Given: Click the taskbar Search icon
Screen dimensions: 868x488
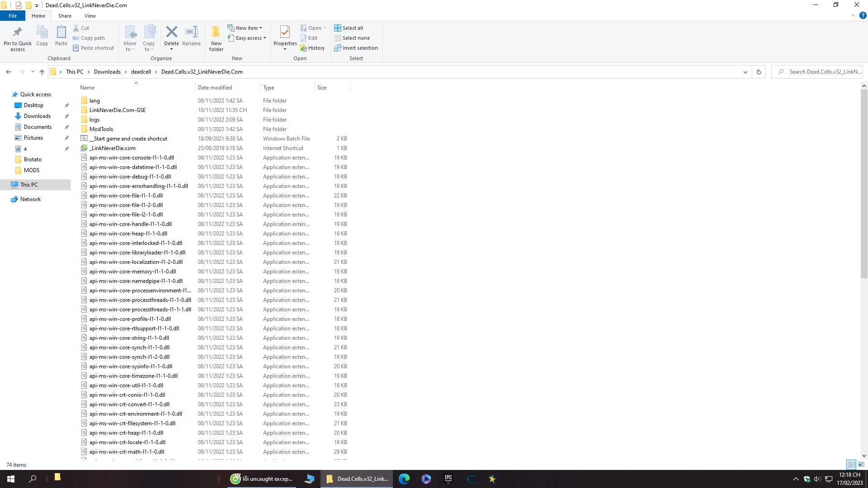Looking at the screenshot, I should pyautogui.click(x=33, y=479).
